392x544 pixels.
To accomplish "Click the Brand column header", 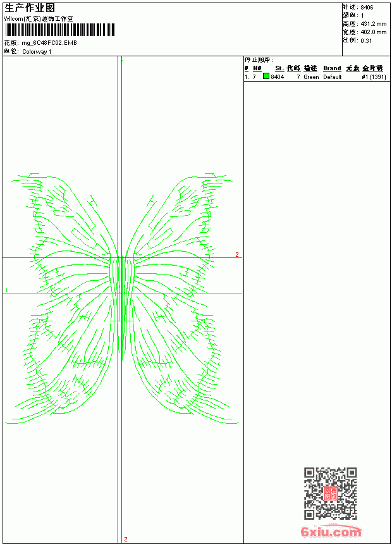I will (x=332, y=68).
